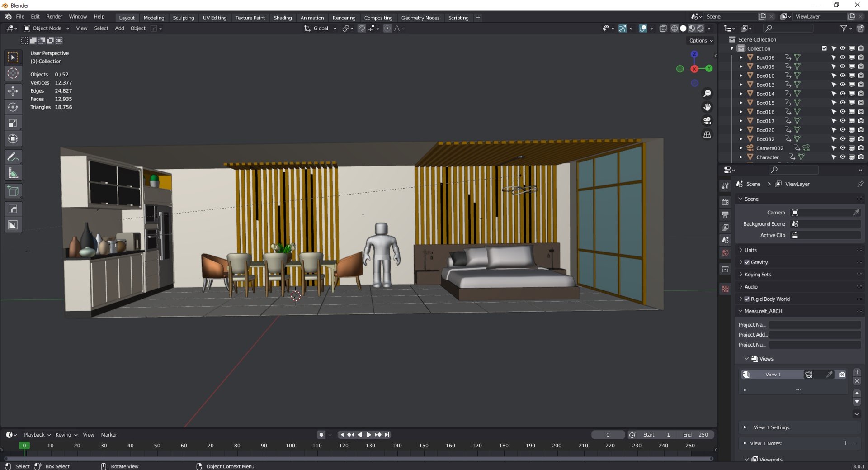
Task: Hide Camera002 using its eye icon
Action: tap(843, 148)
